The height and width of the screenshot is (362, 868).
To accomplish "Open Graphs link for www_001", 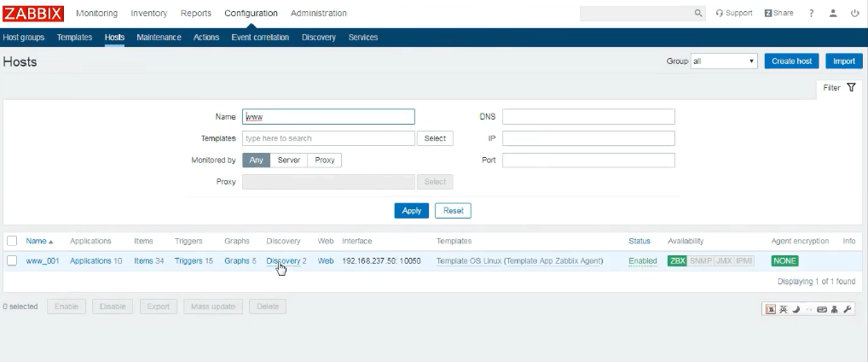I will coord(237,261).
